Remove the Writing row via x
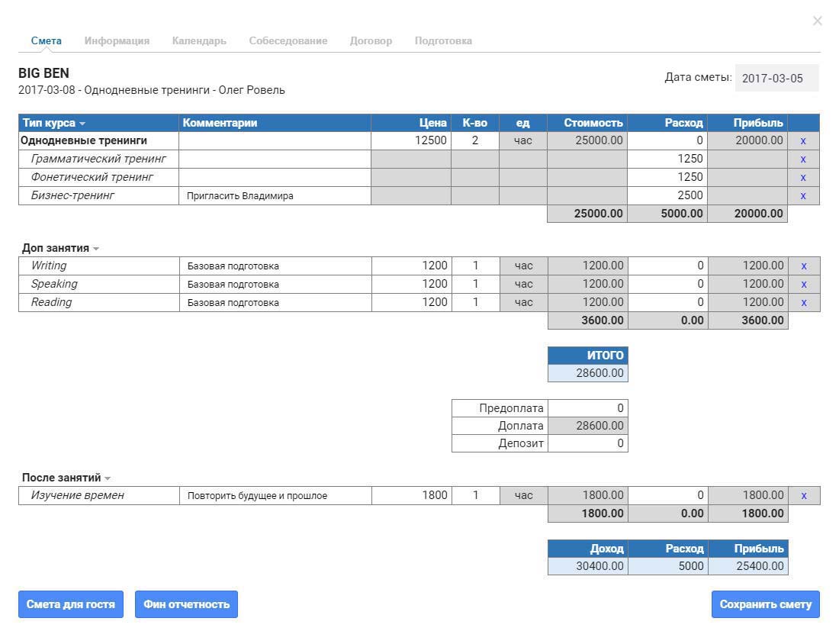This screenshot has height=644, width=839. 803,266
